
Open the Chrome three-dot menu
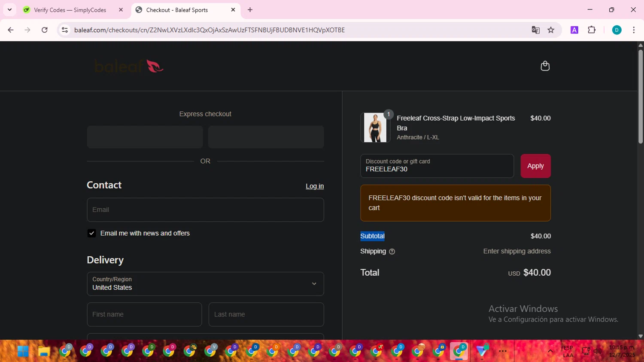point(634,30)
